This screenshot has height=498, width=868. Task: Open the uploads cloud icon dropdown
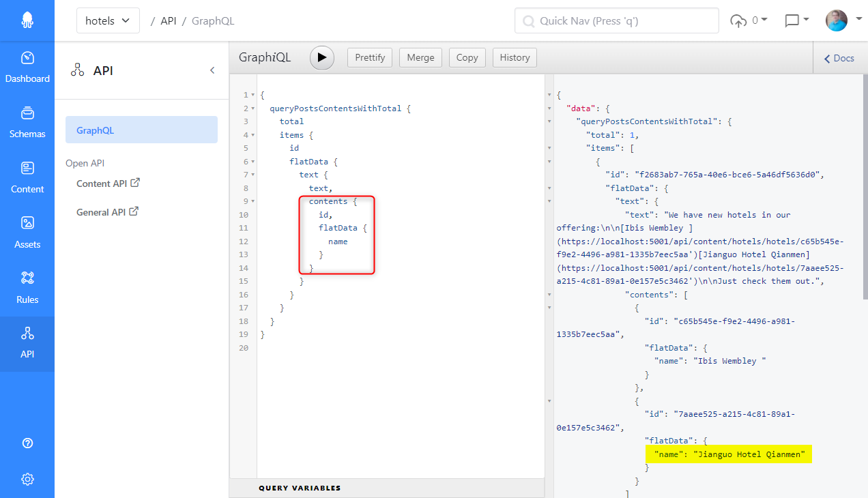(x=749, y=20)
